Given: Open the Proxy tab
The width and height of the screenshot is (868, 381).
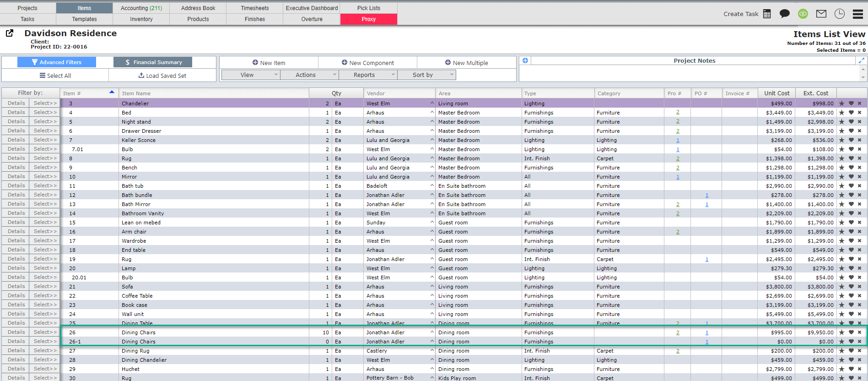Looking at the screenshot, I should [x=369, y=19].
